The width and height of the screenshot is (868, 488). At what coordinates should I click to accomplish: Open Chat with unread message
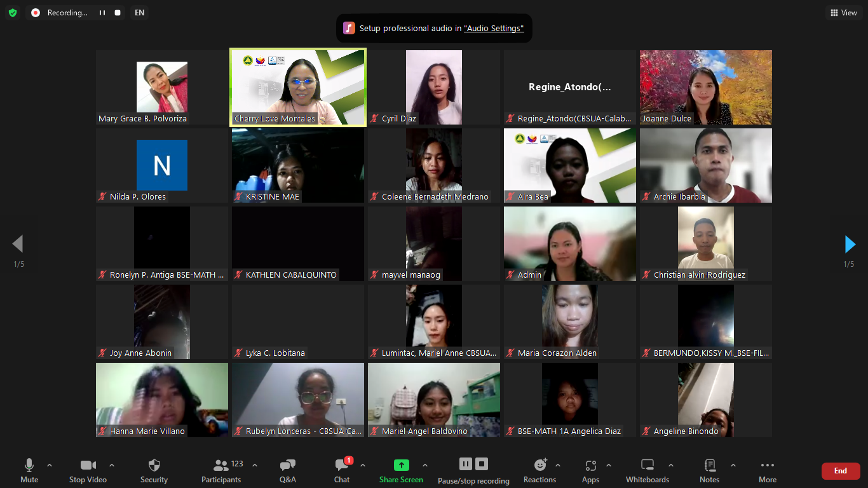(342, 470)
